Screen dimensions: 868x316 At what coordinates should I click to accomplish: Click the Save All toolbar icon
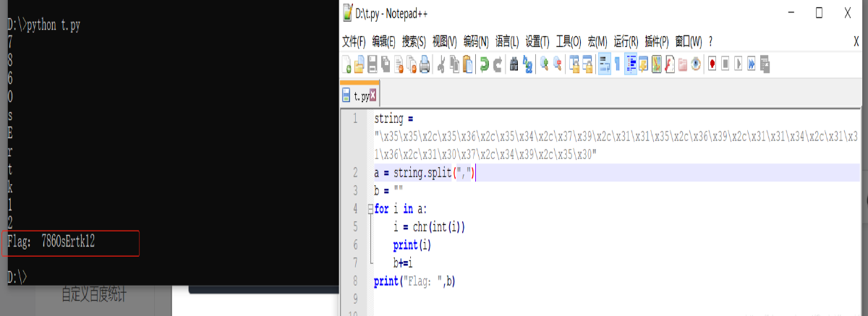386,64
